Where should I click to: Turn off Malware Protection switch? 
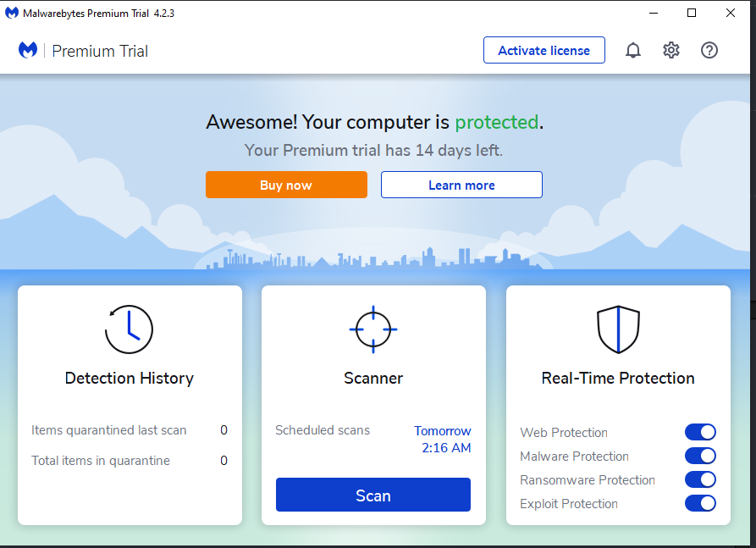[700, 456]
